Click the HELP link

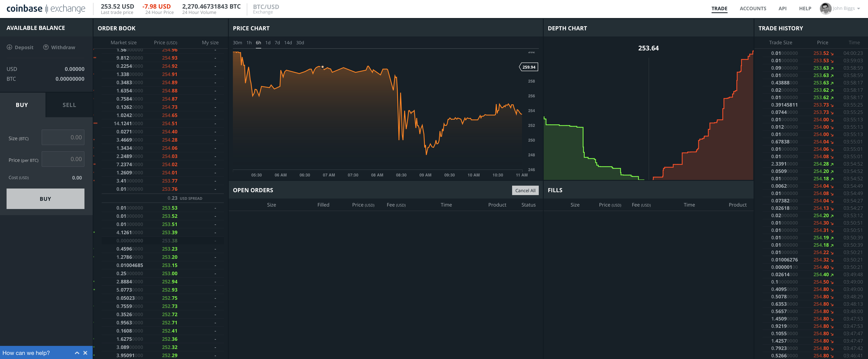point(805,8)
